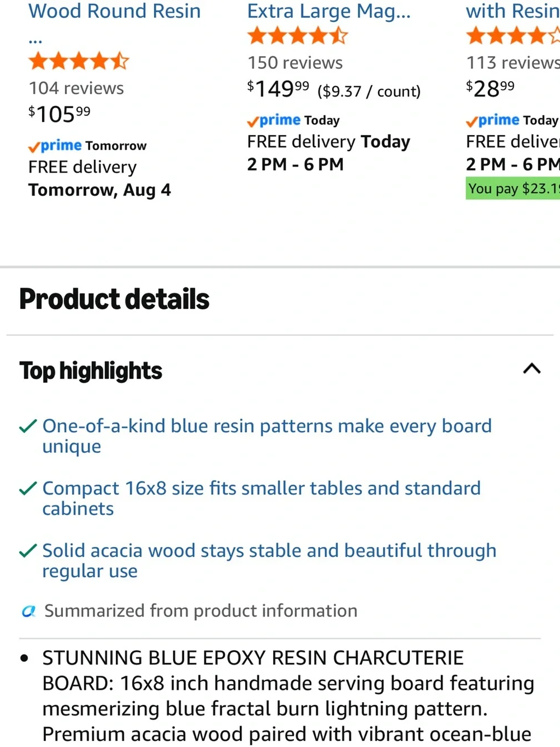
Task: Click the star rating above 104 reviews
Action: (x=79, y=61)
